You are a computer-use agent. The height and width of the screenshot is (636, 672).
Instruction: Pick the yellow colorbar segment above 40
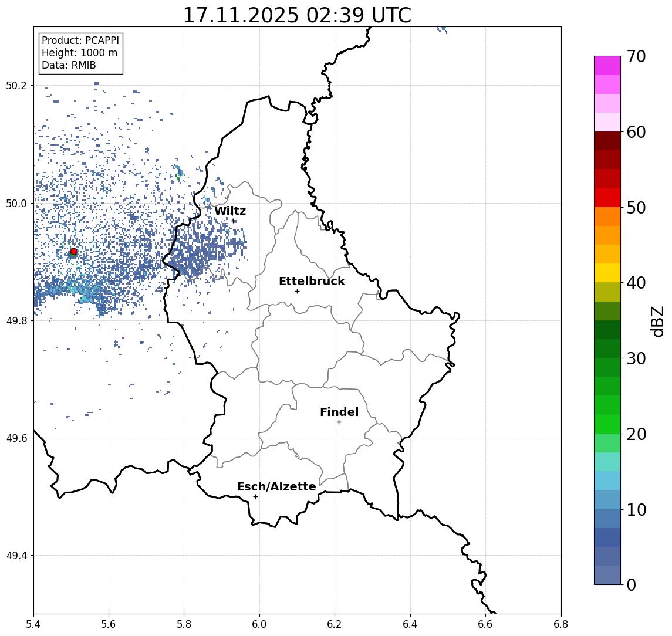(x=607, y=273)
